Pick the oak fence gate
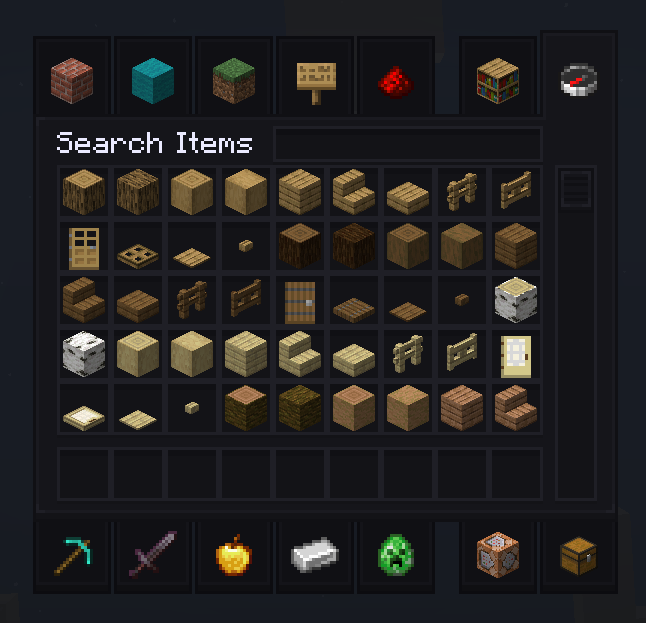 click(x=516, y=192)
